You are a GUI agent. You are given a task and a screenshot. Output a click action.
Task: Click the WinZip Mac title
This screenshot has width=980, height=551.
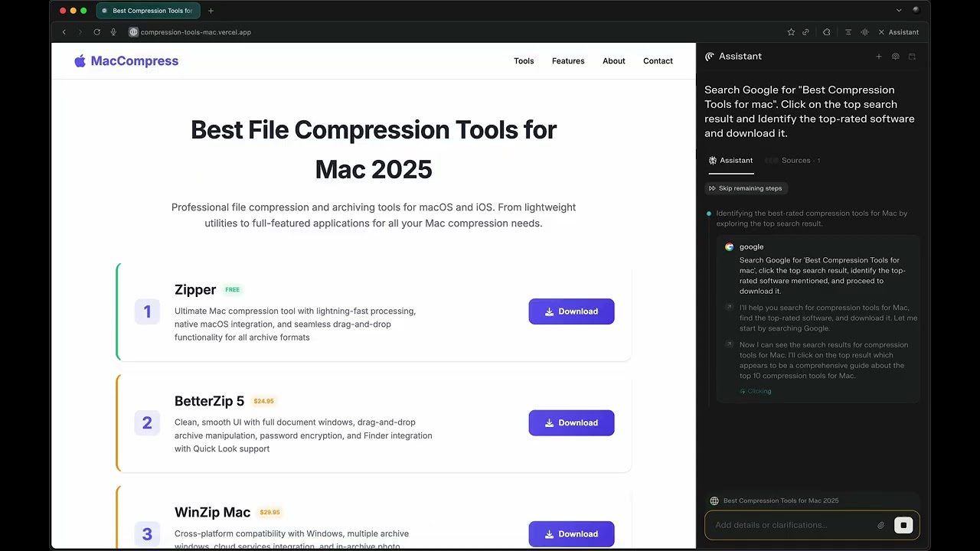(x=212, y=512)
